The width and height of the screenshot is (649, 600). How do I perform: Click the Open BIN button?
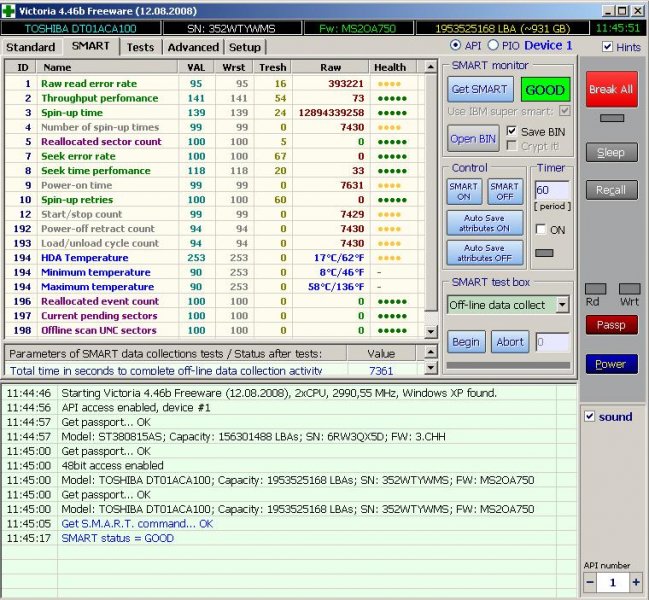click(473, 139)
